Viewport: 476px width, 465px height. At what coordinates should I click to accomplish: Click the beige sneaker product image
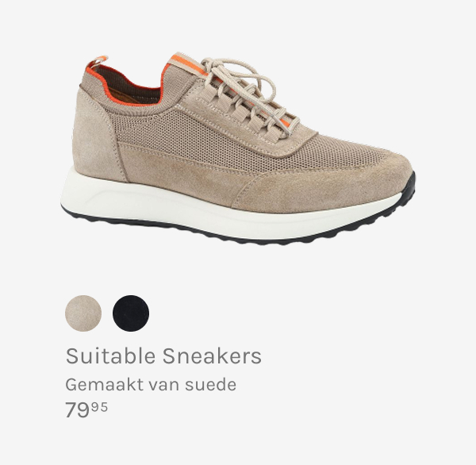coord(238,148)
